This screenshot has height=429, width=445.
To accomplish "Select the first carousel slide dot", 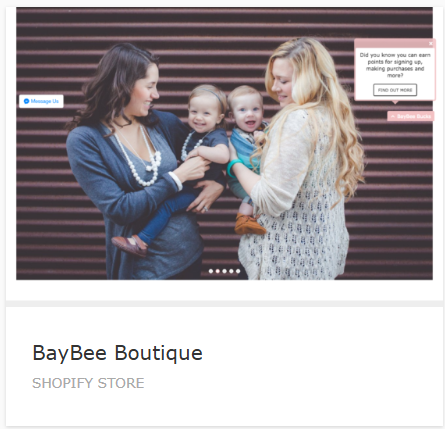I will pyautogui.click(x=211, y=271).
